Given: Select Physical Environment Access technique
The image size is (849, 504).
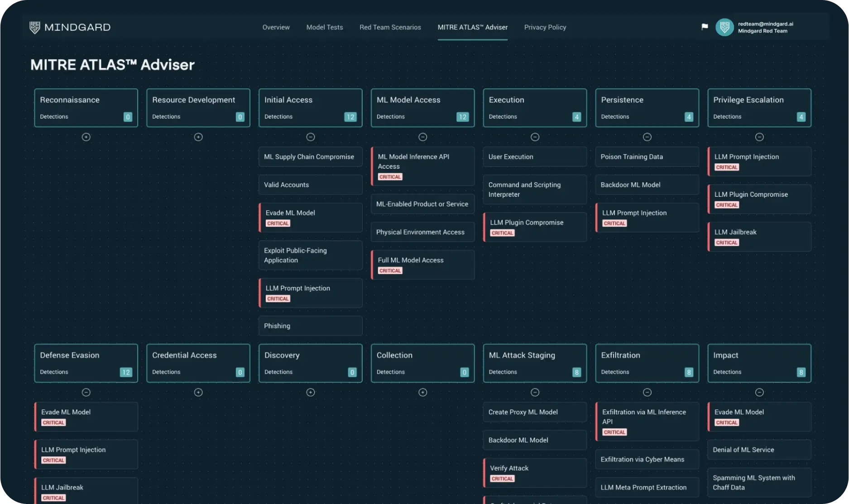Looking at the screenshot, I should (x=423, y=232).
